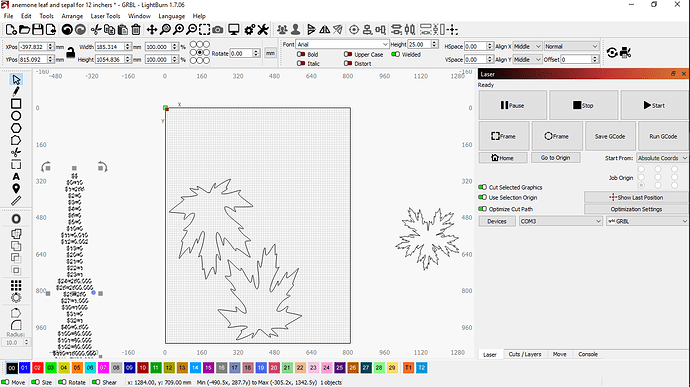Click the Go to Origin button

(555, 158)
